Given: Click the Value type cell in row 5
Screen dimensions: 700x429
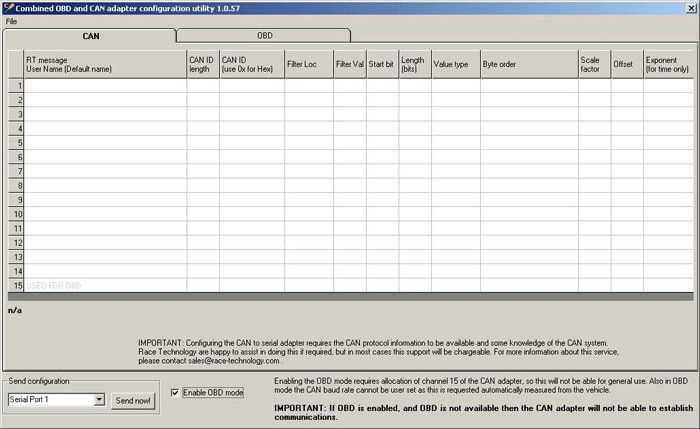Looking at the screenshot, I should [455, 143].
